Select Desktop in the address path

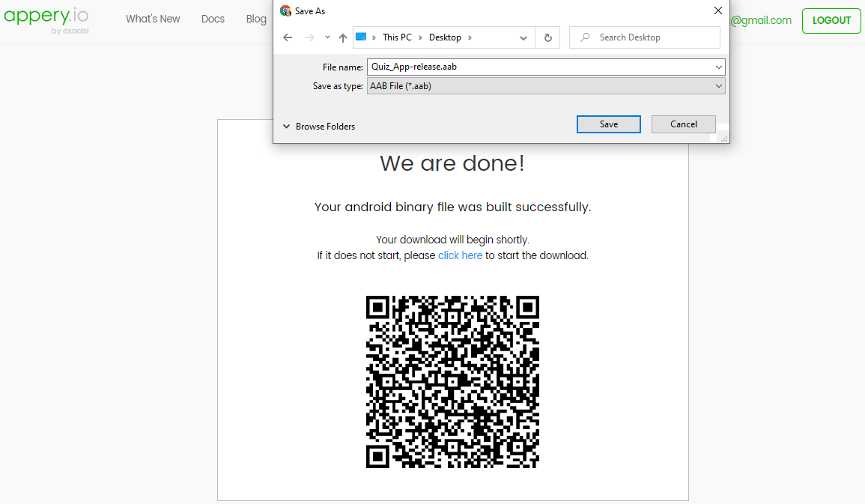(445, 37)
